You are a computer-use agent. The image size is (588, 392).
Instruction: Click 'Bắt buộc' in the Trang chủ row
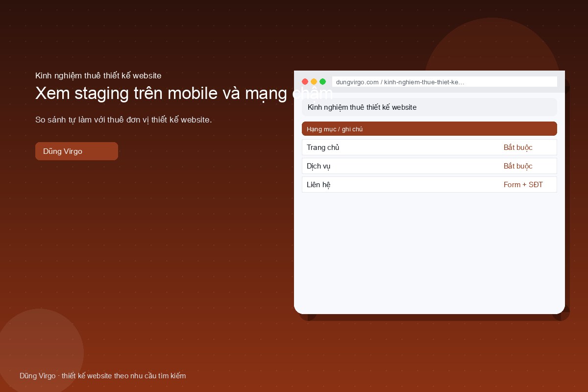[x=518, y=147]
